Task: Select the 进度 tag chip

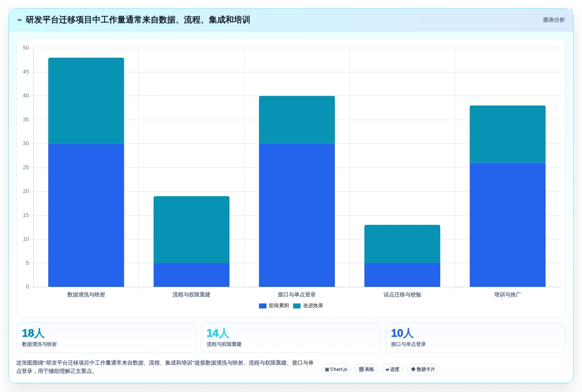Action: [392, 369]
